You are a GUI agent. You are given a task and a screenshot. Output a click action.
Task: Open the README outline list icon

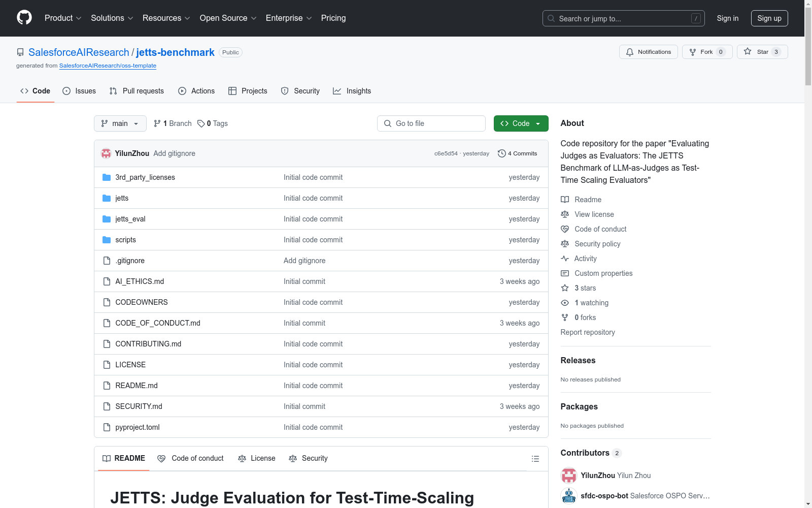[x=535, y=459]
